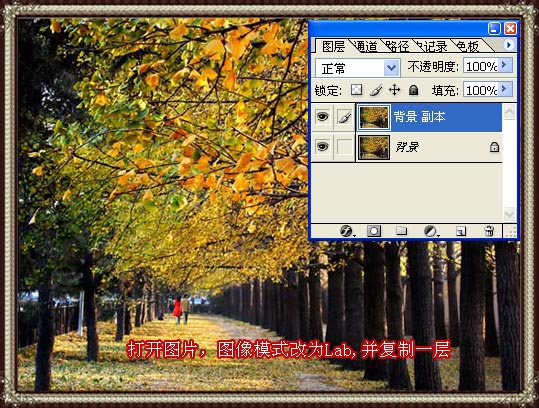Image resolution: width=539 pixels, height=408 pixels.
Task: Switch to the 图层 (Layers) tab
Action: (x=333, y=46)
